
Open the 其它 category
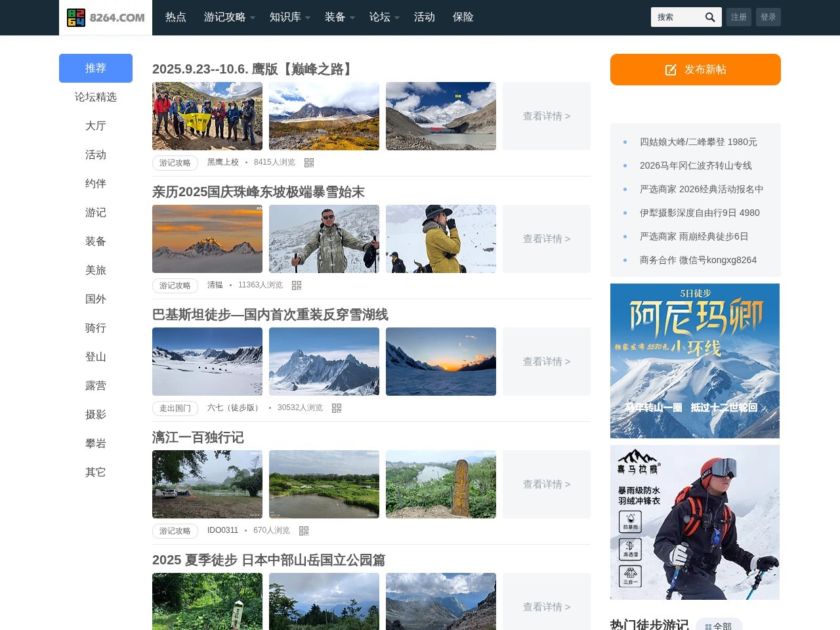[x=96, y=472]
